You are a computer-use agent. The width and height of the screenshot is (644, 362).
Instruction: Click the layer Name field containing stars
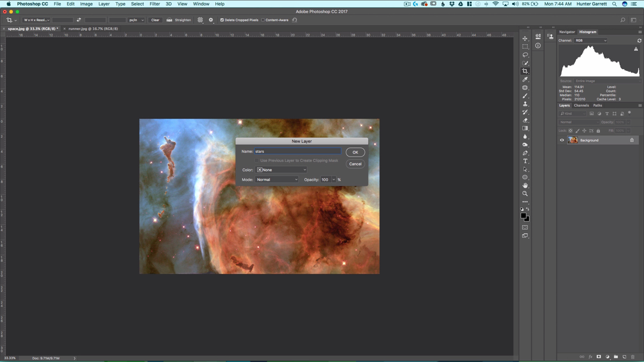pos(298,152)
